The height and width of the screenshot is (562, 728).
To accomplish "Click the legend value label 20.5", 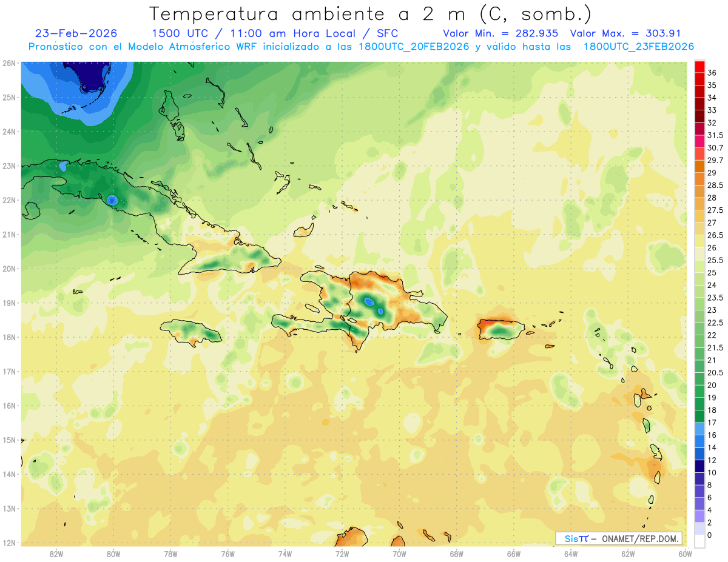I will pyautogui.click(x=715, y=373).
